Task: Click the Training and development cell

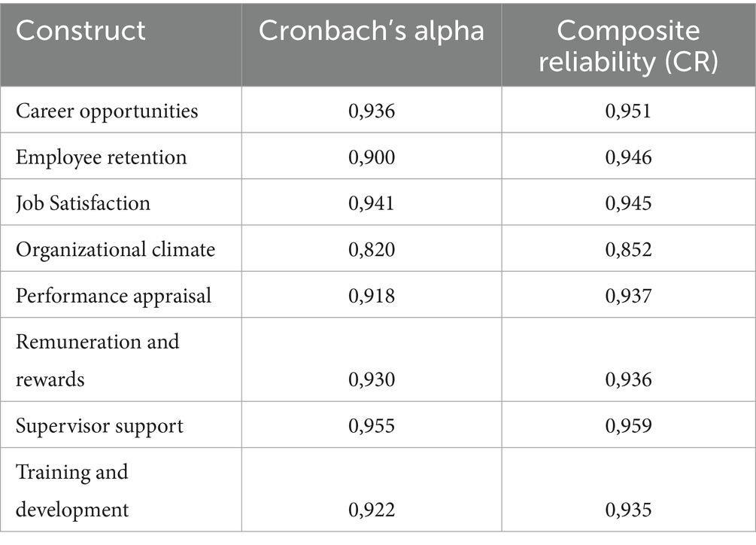Action: (72, 491)
